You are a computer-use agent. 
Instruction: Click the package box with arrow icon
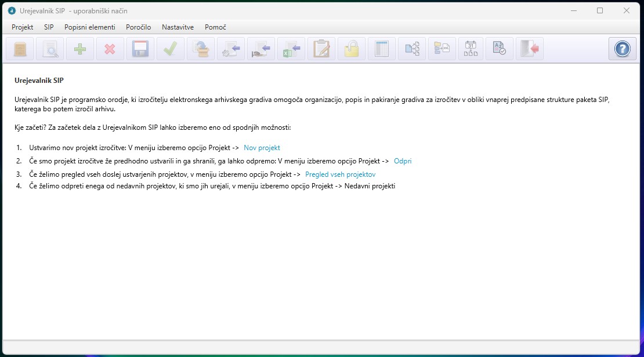tap(201, 49)
